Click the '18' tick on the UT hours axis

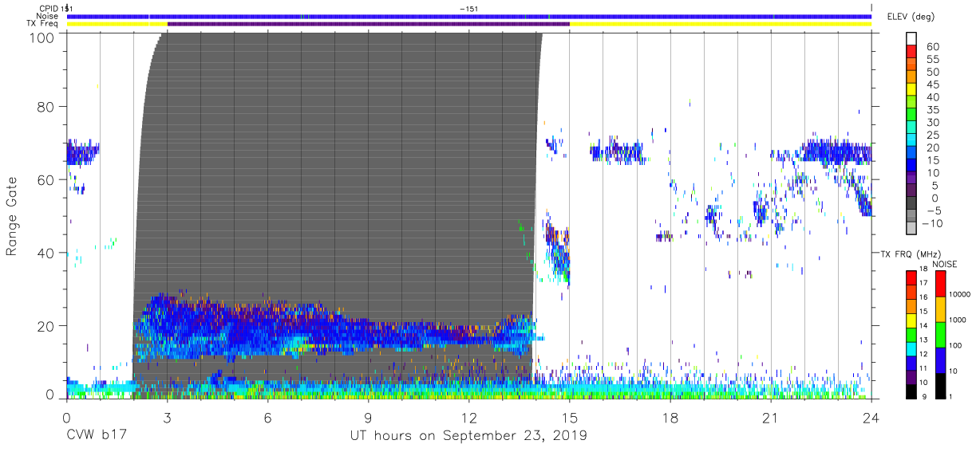pos(670,418)
